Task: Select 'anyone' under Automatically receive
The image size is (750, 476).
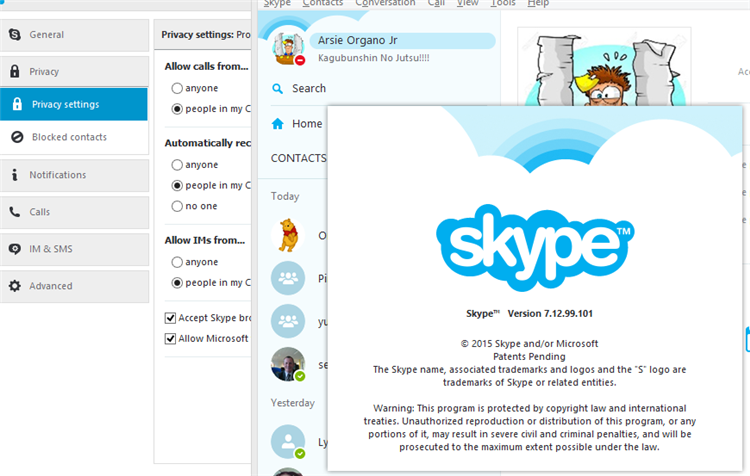Action: [177, 165]
